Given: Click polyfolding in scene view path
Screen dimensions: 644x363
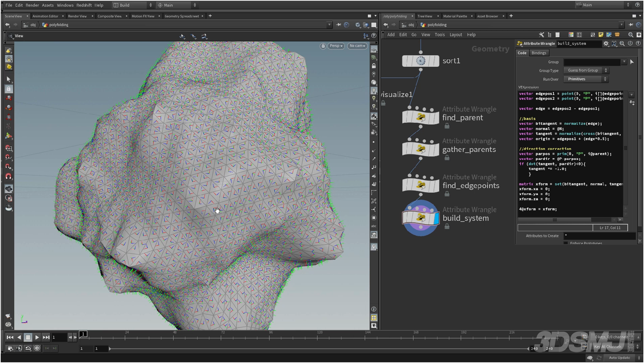Looking at the screenshot, I should pos(59,25).
